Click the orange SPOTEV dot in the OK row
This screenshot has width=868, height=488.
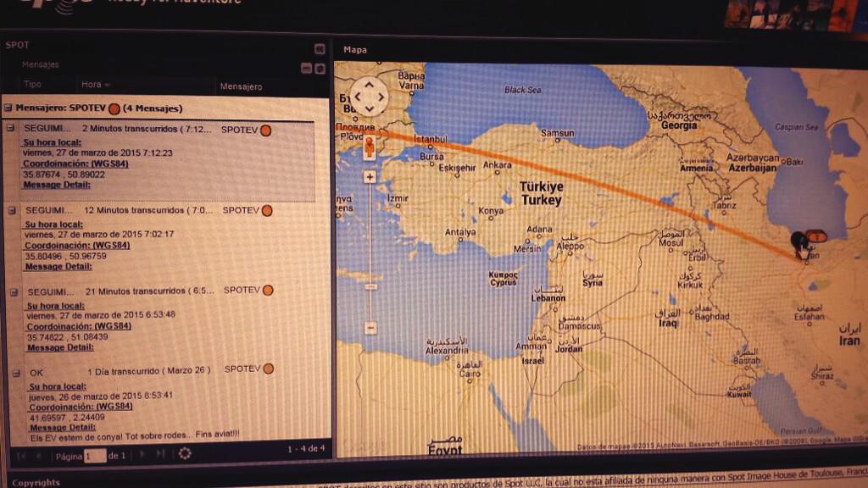coord(269,369)
